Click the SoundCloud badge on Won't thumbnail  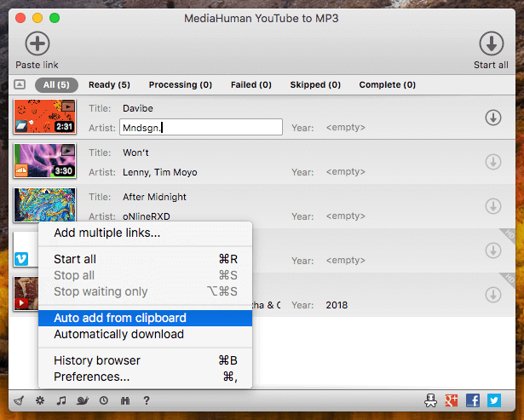pyautogui.click(x=21, y=170)
